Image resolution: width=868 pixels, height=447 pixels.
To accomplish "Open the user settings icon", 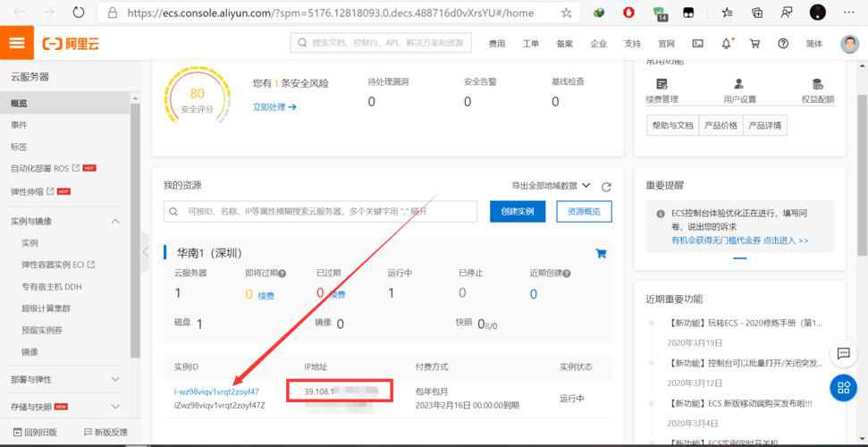I will tap(739, 84).
